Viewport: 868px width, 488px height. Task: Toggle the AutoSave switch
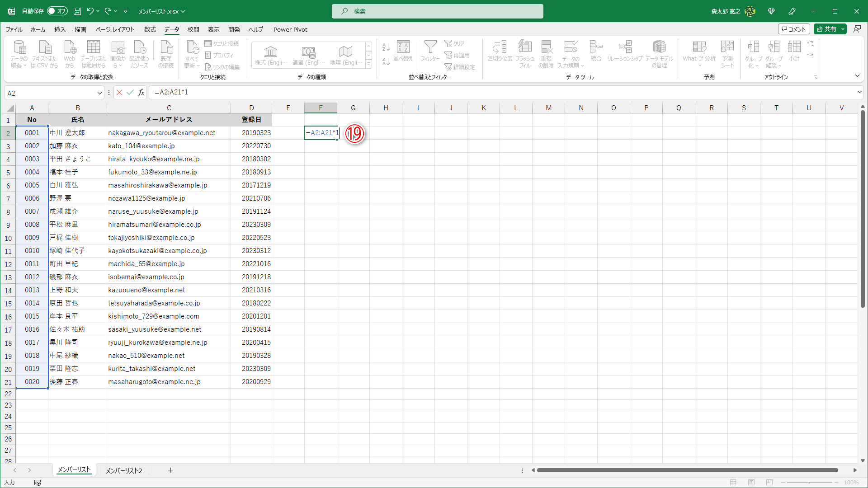click(x=57, y=11)
